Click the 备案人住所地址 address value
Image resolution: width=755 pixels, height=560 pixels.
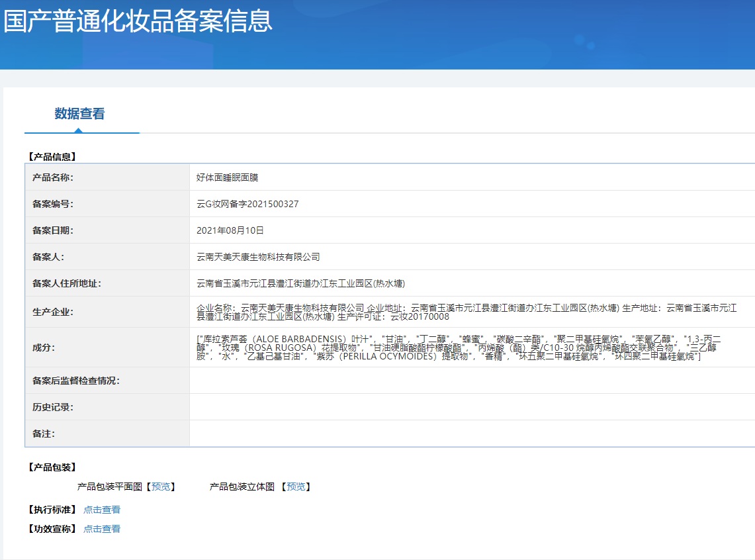pyautogui.click(x=300, y=283)
